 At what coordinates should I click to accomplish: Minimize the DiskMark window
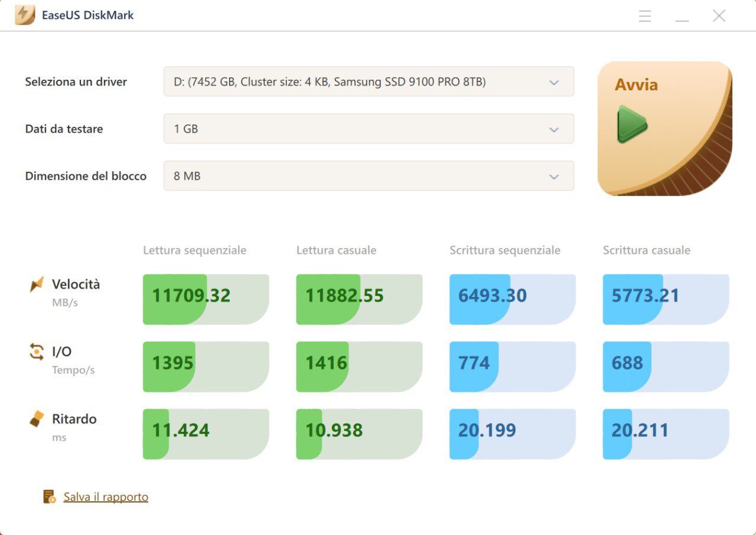682,16
